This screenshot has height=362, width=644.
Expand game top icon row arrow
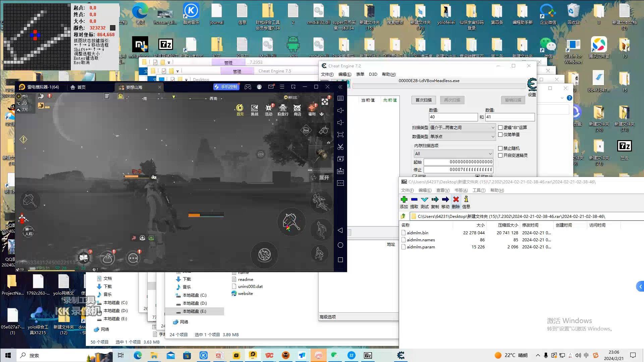(322, 114)
